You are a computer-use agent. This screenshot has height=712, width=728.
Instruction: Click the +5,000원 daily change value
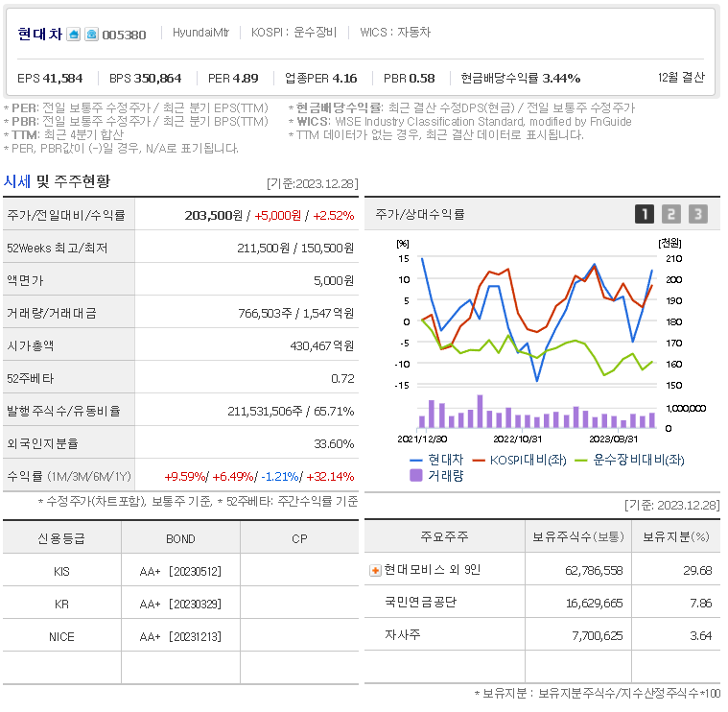[x=277, y=216]
